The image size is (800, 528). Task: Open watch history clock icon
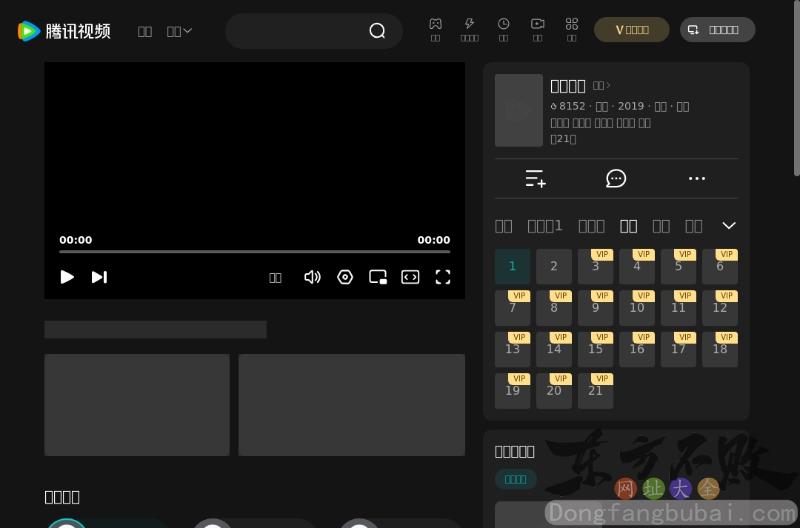coord(504,24)
